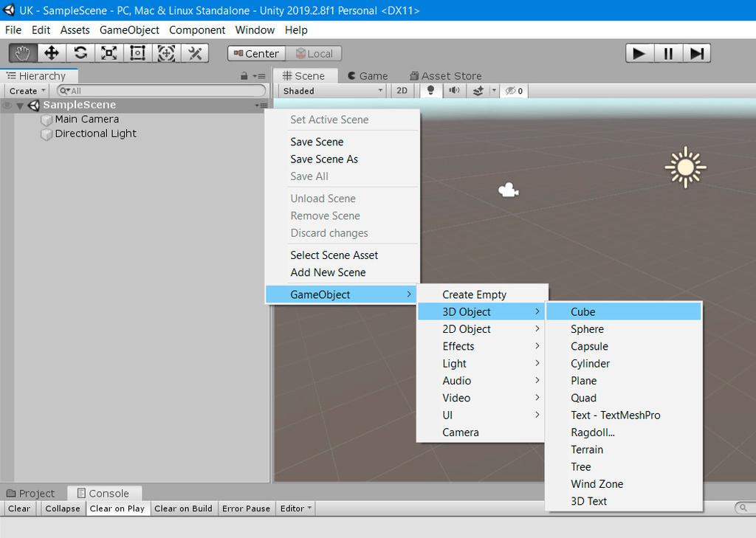Click the Step frame button
Viewport: 756px width, 538px height.
coord(697,53)
